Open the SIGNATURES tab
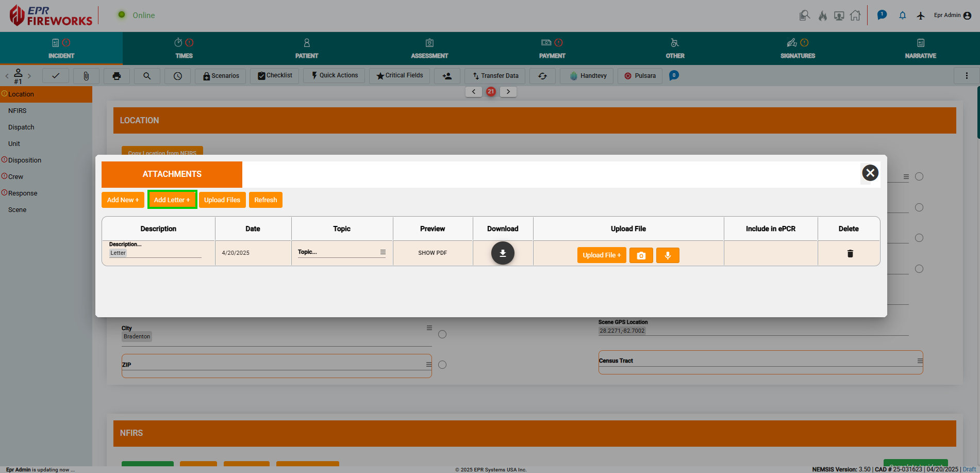Viewport: 980px width, 473px height. tap(797, 48)
